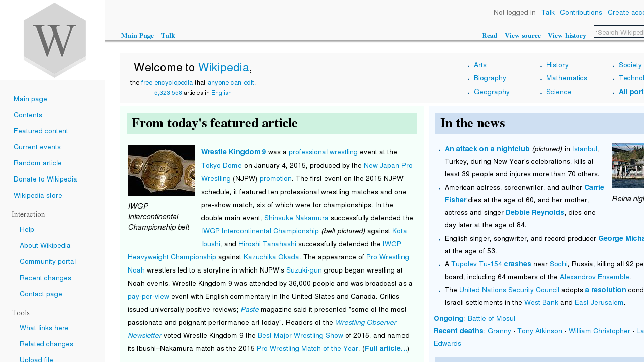Screen dimensions: 644x362
Task: Open Pro Wrestling Match of the Year link
Action: click(x=307, y=349)
